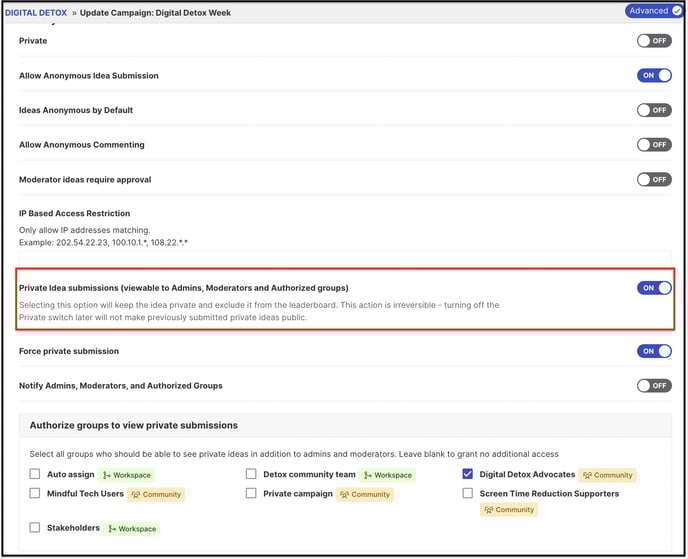Viewport: 688px width, 559px height.
Task: Toggle the Advanced mode button
Action: point(654,11)
